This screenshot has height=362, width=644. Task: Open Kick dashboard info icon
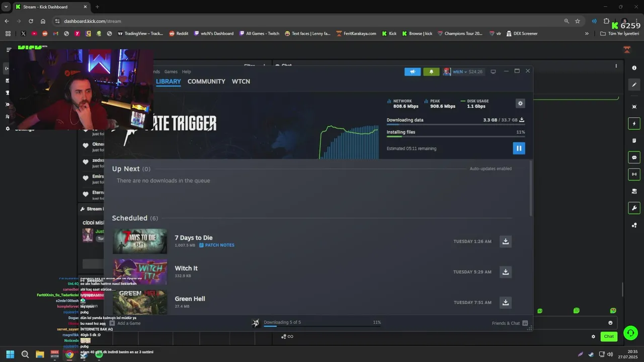pyautogui.click(x=634, y=68)
